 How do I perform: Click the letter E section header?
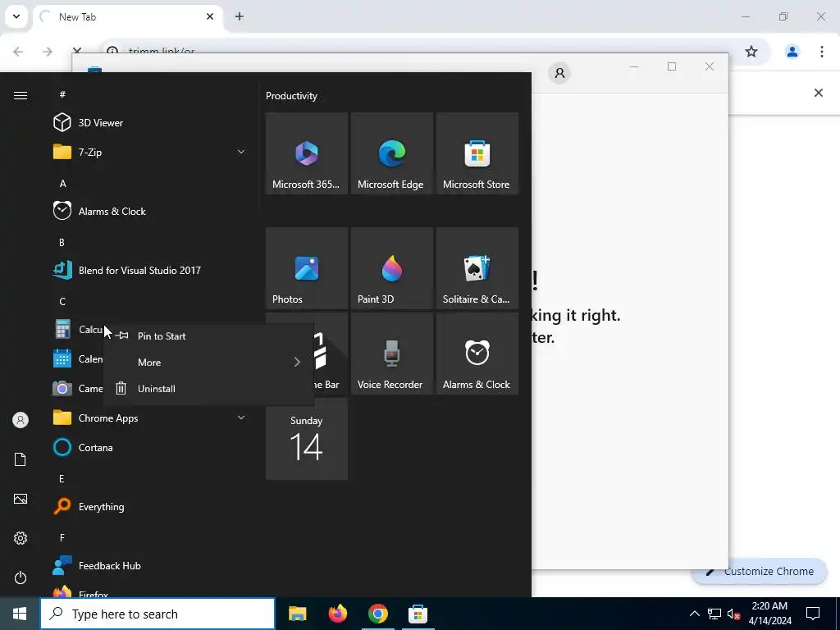point(62,478)
